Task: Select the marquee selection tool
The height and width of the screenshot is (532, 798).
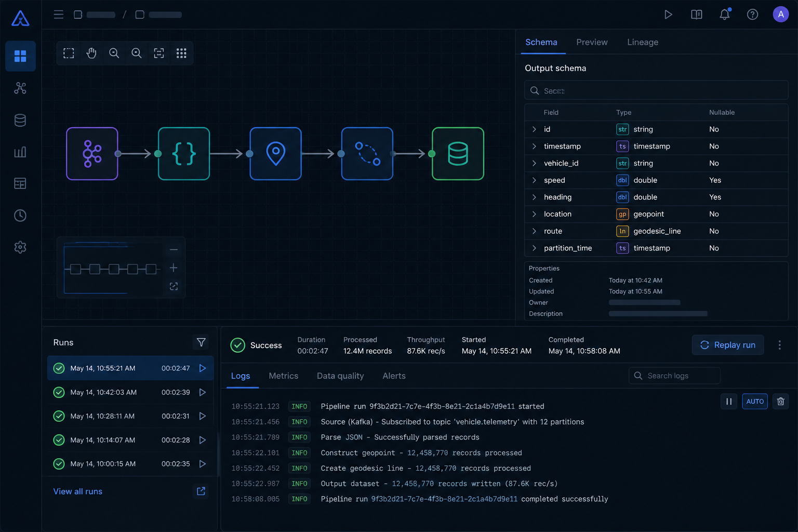Action: [x=69, y=53]
